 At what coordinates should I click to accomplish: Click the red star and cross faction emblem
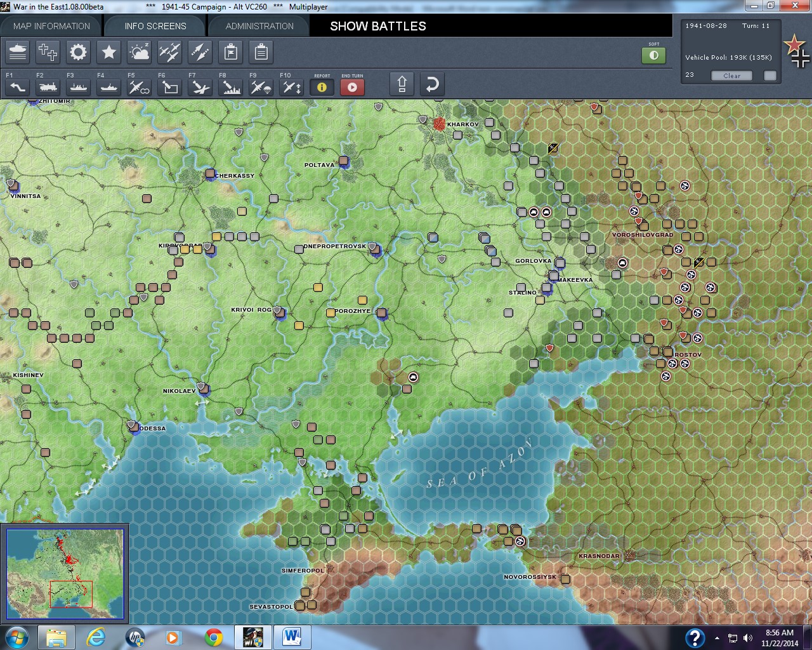(x=796, y=51)
